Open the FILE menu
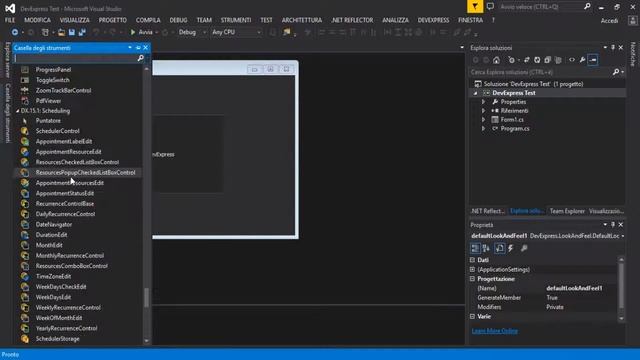Image resolution: width=640 pixels, height=360 pixels. [10, 20]
